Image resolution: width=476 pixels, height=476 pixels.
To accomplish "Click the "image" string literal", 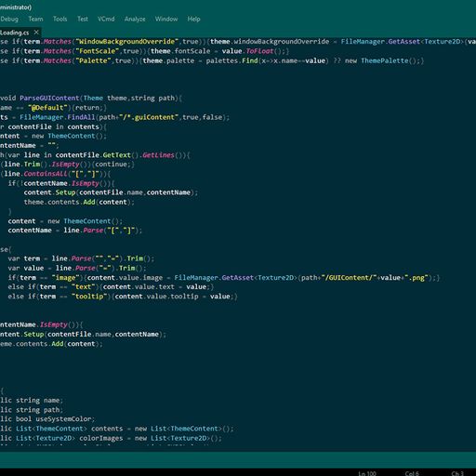I will tap(65, 278).
